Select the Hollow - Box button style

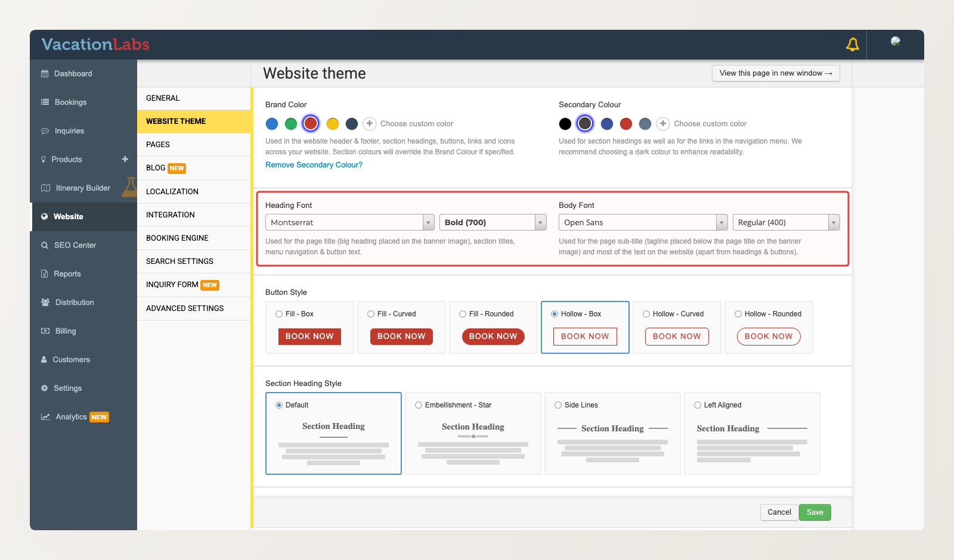click(555, 314)
